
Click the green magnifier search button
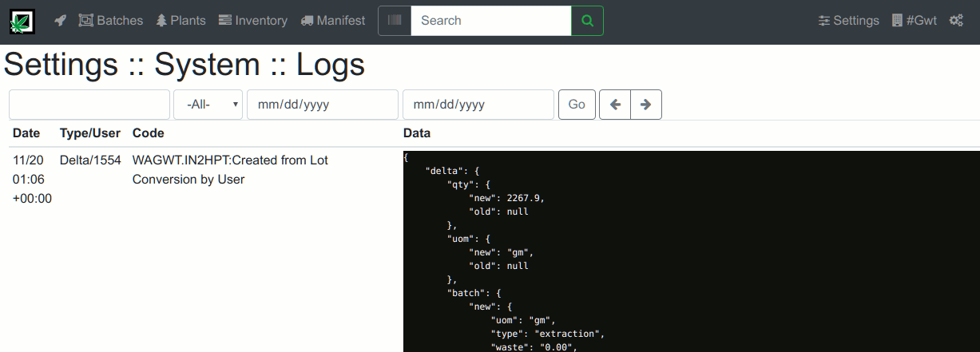coord(588,21)
